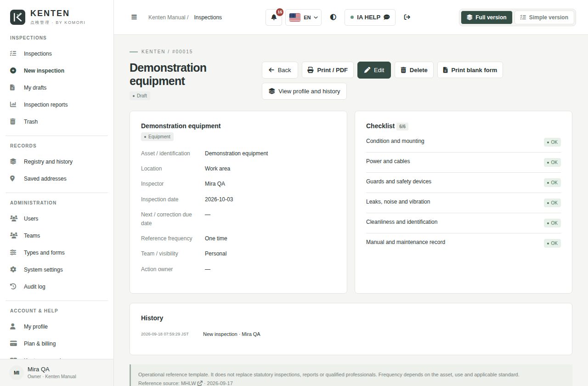Screen dimensions: 588x386
Task: Toggle dark/light contrast theme icon
Action: [333, 17]
